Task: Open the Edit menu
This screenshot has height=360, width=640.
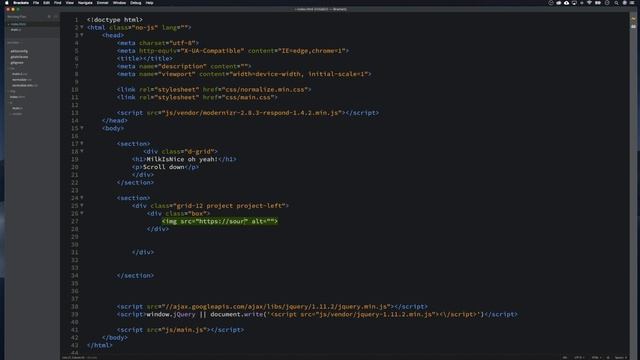Action: [x=47, y=3]
